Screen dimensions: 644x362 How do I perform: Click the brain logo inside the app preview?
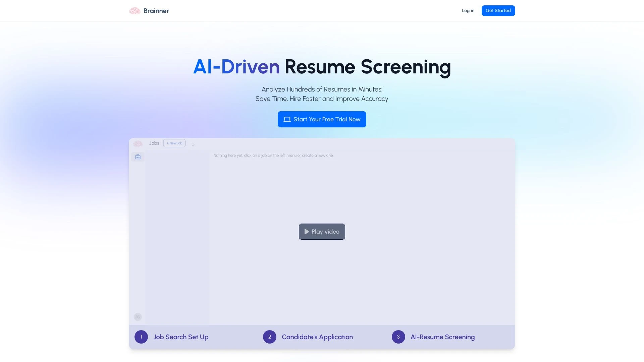[138, 143]
